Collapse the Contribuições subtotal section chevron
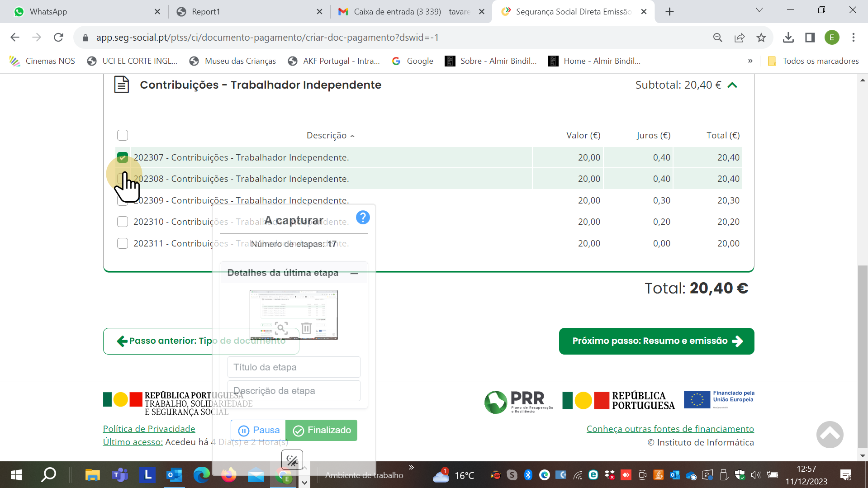The height and width of the screenshot is (488, 868). [732, 85]
